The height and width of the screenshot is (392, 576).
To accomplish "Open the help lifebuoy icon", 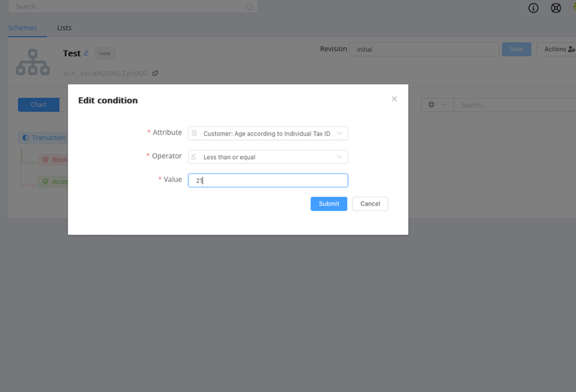I will (x=556, y=8).
